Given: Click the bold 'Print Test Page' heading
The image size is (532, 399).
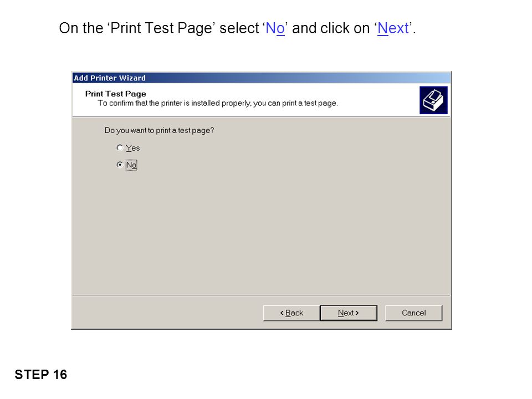Looking at the screenshot, I should coord(115,94).
